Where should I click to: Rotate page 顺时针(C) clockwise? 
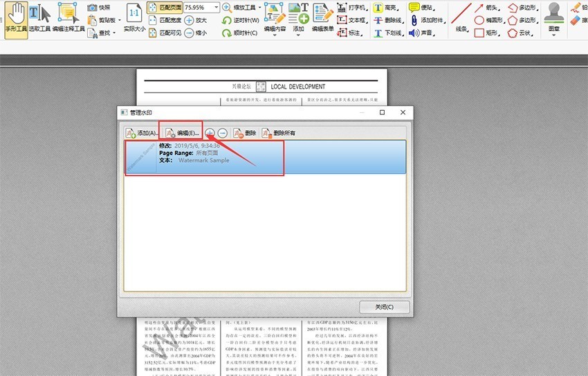(239, 33)
